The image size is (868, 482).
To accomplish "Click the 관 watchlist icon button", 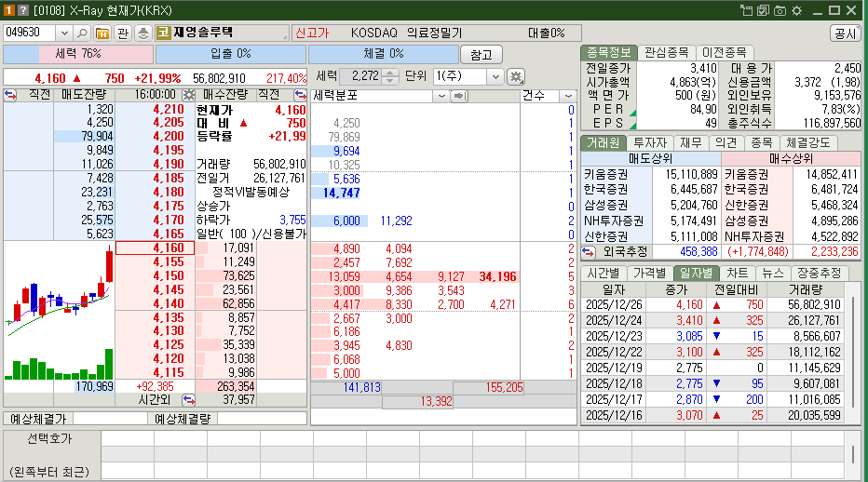I will pos(123,33).
